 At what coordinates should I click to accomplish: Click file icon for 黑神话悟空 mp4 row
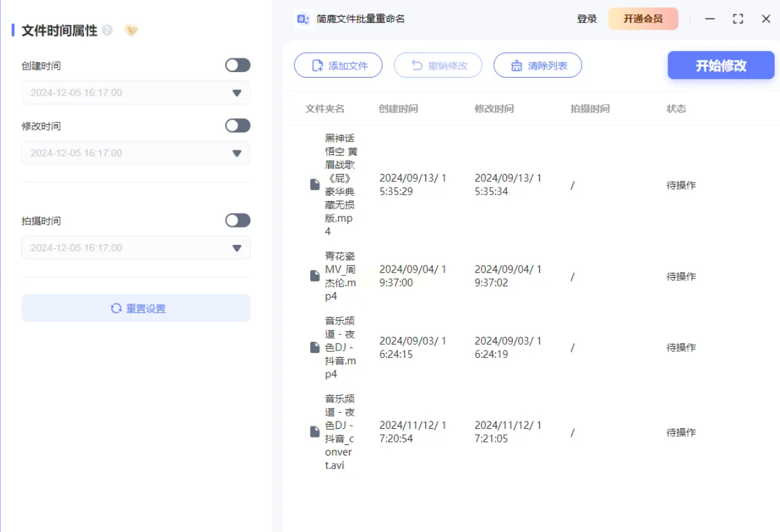315,185
